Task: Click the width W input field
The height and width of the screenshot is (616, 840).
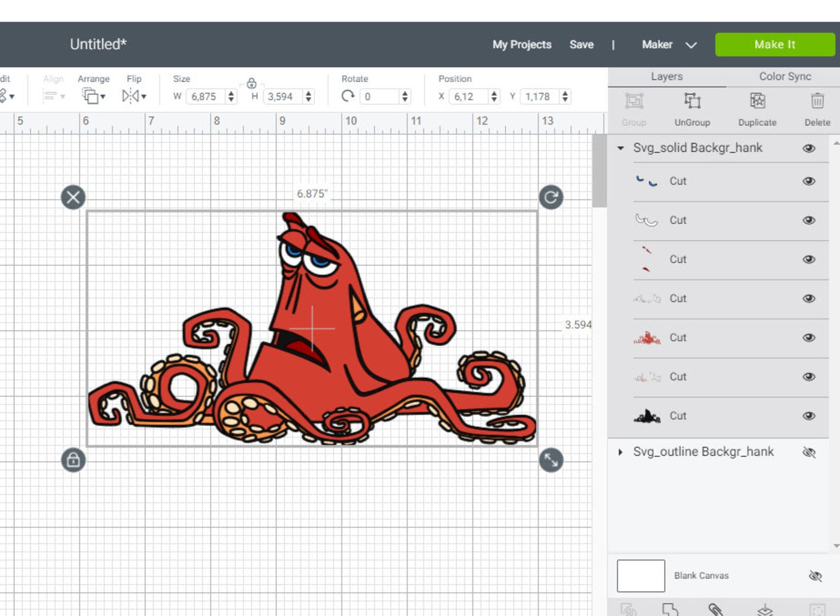Action: coord(206,96)
